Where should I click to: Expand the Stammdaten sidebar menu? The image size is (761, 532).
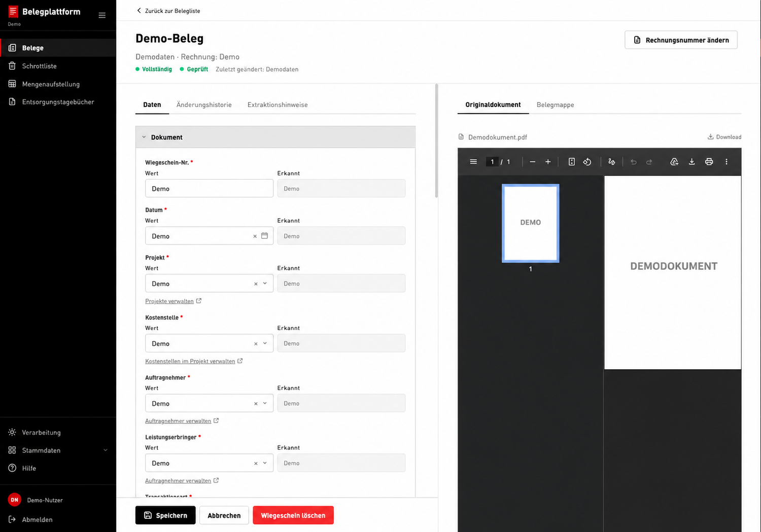pos(58,450)
